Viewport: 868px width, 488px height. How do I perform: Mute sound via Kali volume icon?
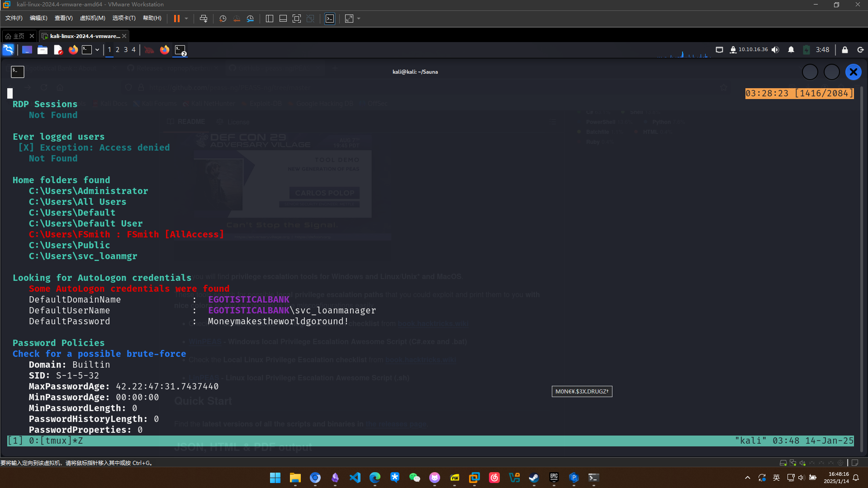click(x=775, y=50)
